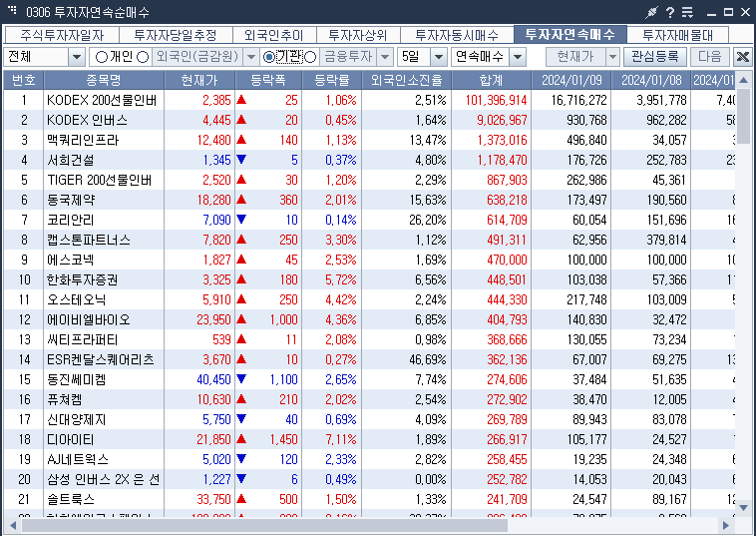Select the 캡스톤파트너스 stock name

click(x=89, y=240)
